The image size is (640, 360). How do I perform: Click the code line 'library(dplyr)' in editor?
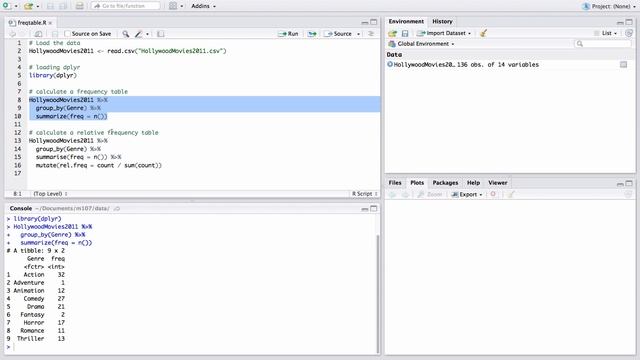point(53,76)
